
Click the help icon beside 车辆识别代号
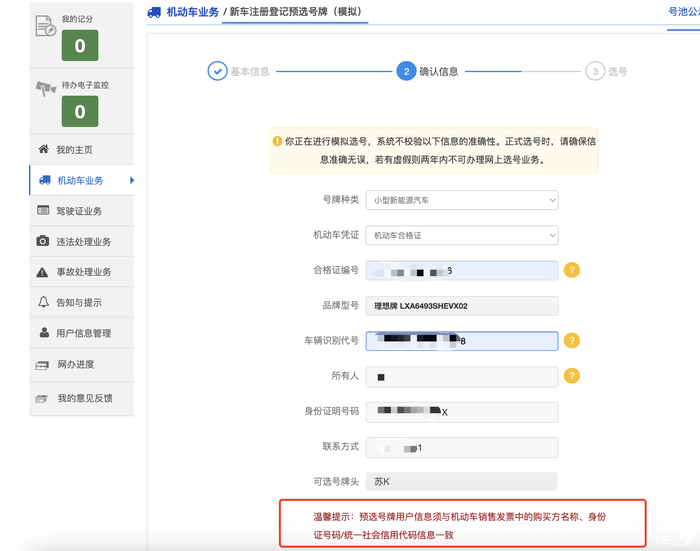(x=572, y=341)
